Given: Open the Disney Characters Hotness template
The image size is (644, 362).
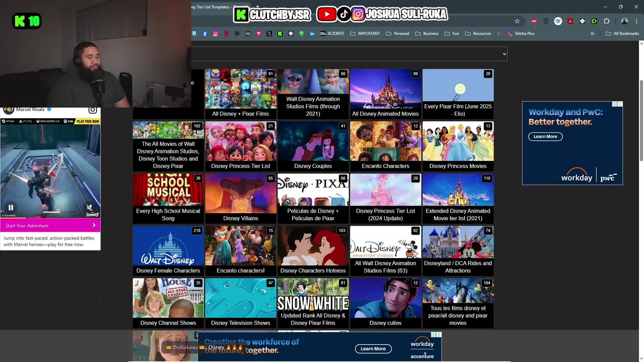Looking at the screenshot, I should click(x=313, y=251).
